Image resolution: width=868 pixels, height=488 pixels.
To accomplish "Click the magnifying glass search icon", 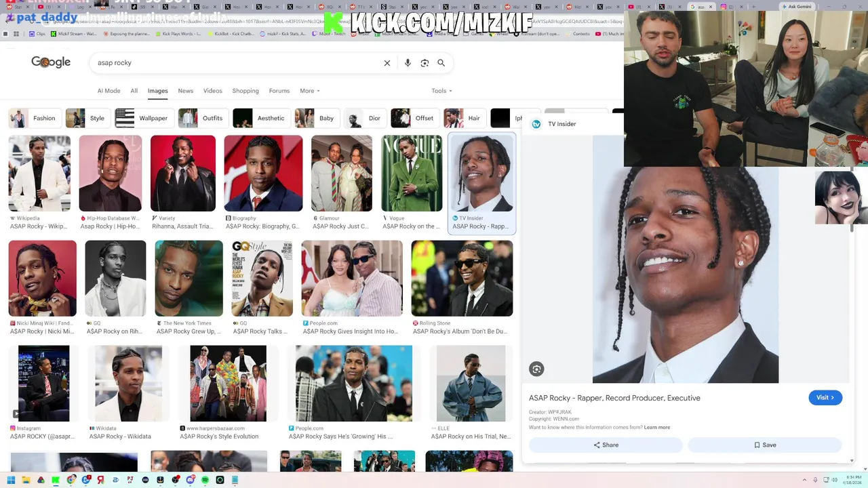I will (441, 63).
